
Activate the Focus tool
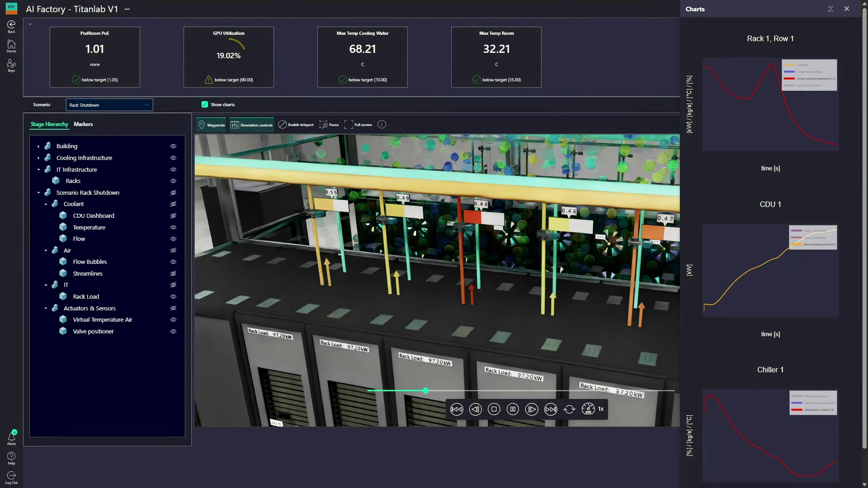coord(329,125)
